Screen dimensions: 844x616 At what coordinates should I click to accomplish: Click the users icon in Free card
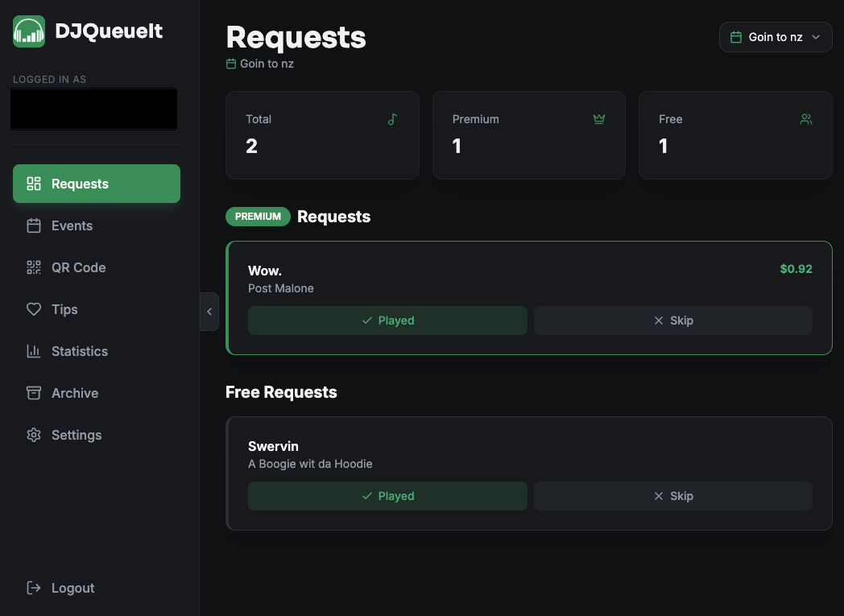[x=805, y=119]
